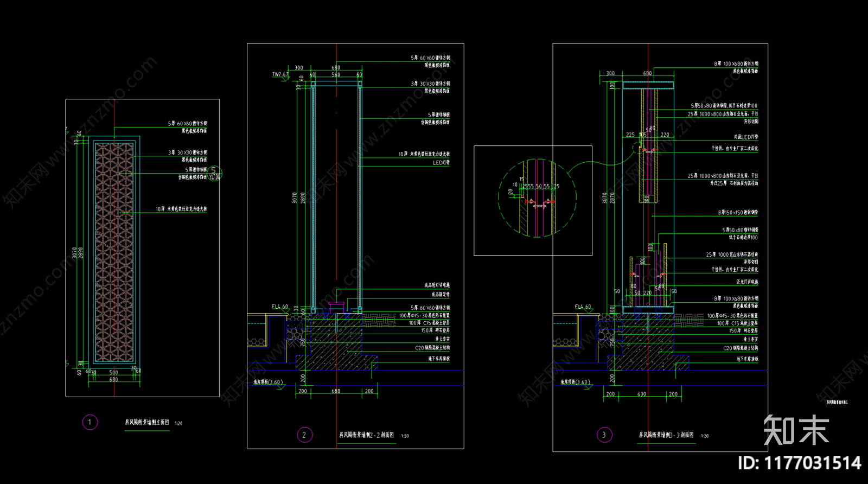Click the 1:20 scale text beside drawing 1 title
Viewport: 868px width, 484px height.
(x=178, y=423)
